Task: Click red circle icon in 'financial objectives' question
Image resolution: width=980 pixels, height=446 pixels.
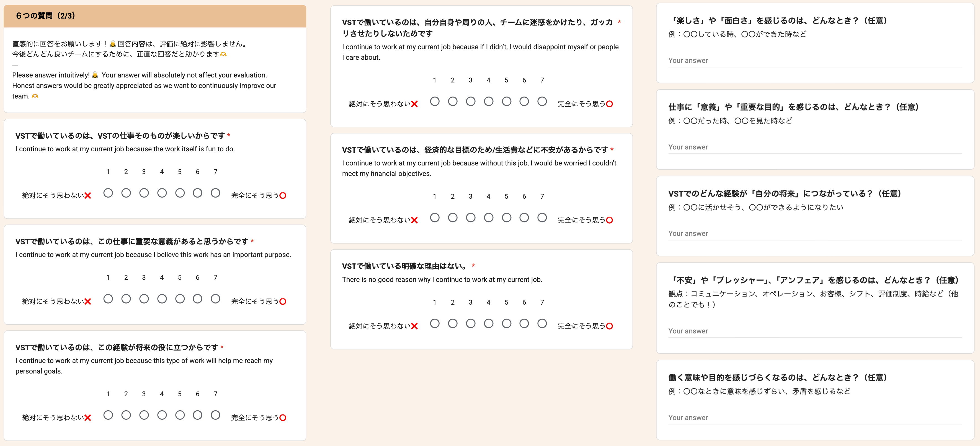Action: 610,220
